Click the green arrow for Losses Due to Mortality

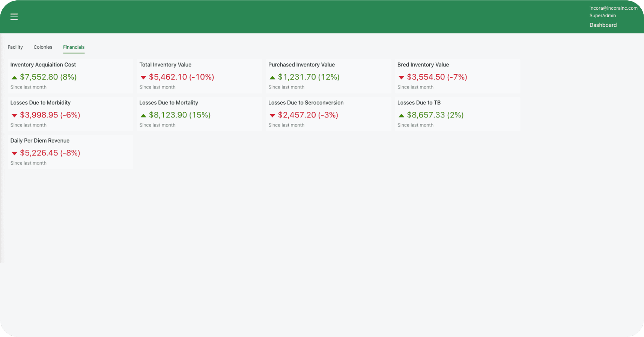143,116
